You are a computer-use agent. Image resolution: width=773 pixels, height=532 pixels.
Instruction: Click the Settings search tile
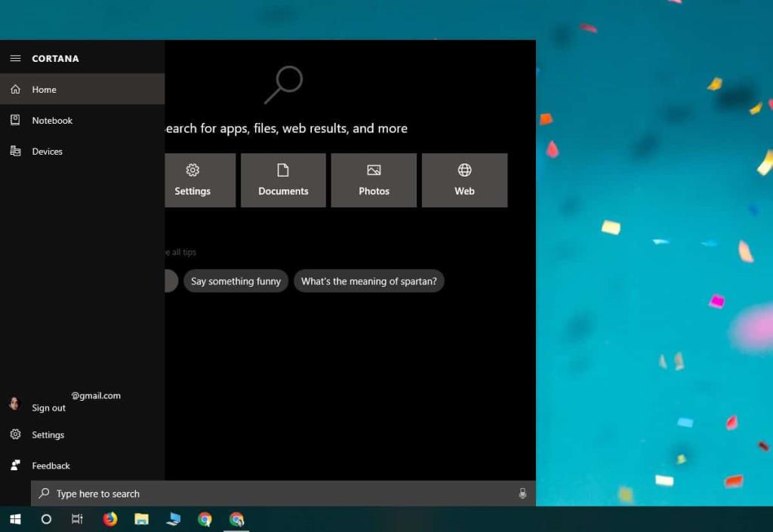click(x=192, y=180)
